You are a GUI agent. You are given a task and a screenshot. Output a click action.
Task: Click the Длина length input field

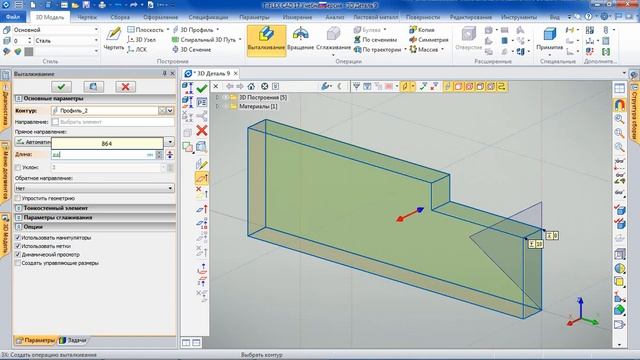[x=103, y=155]
